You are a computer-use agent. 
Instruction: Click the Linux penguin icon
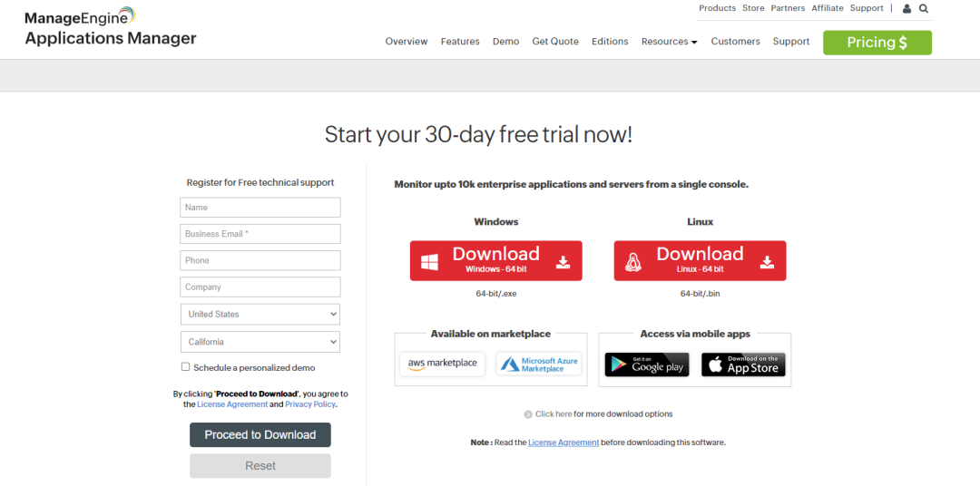(x=633, y=262)
